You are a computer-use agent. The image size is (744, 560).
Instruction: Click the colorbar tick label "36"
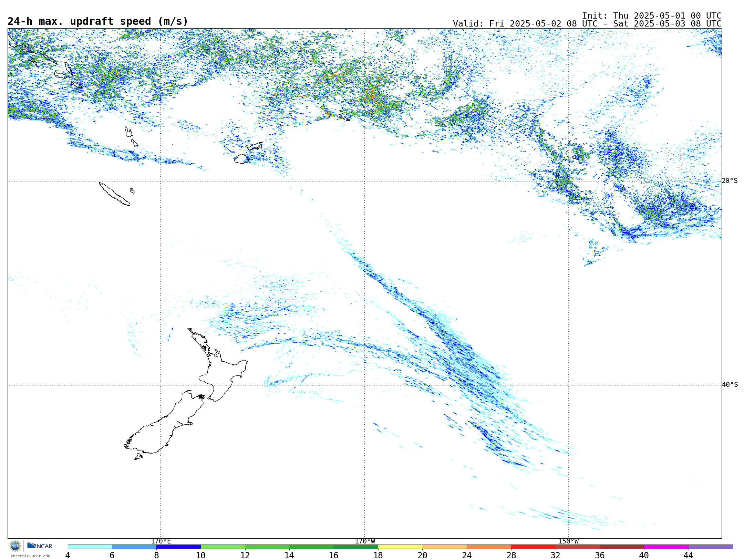[x=600, y=556]
